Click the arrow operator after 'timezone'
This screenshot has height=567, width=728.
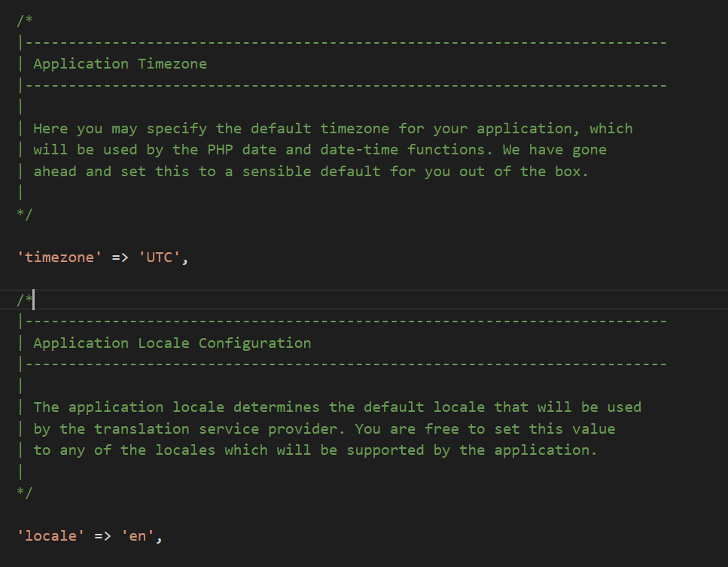pos(121,258)
